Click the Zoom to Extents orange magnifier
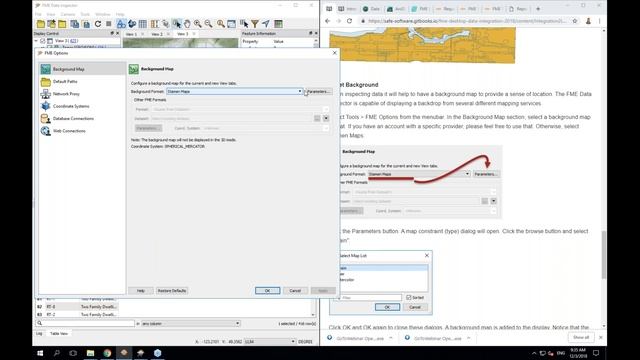The image size is (640, 360). 221,24
